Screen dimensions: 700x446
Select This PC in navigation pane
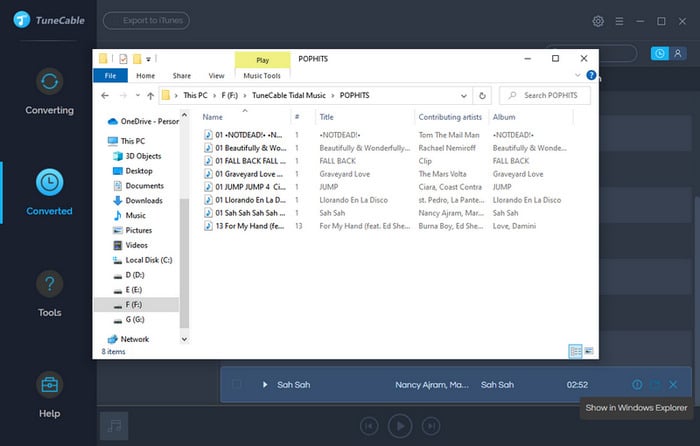coord(126,141)
